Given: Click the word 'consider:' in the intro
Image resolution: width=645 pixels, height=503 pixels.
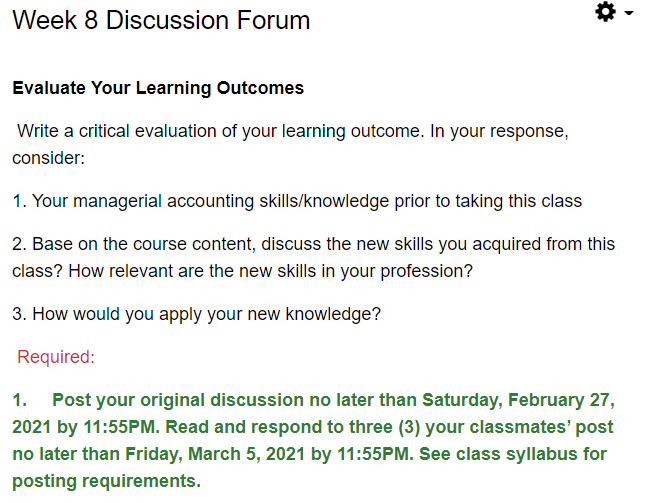Looking at the screenshot, I should click(x=49, y=158).
